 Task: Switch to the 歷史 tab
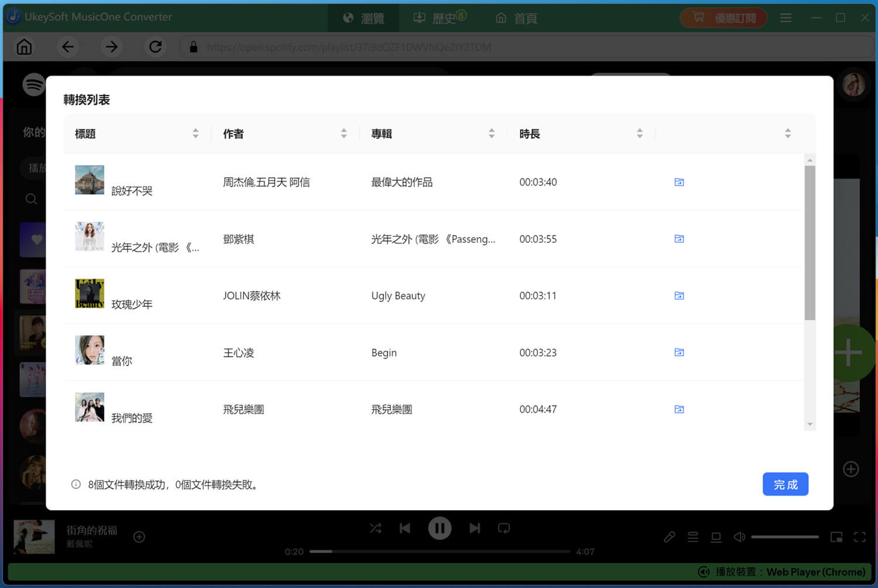(438, 18)
